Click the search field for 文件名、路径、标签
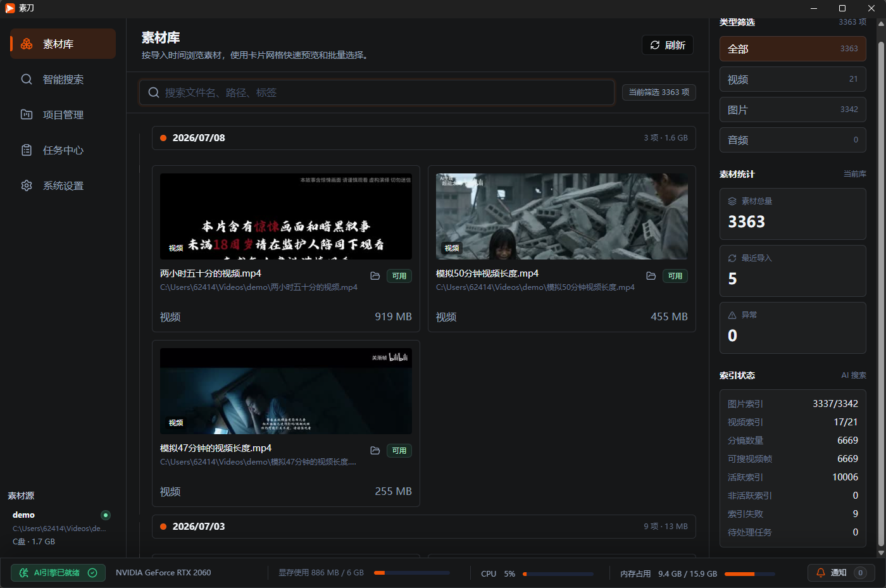The width and height of the screenshot is (886, 588). pos(377,92)
